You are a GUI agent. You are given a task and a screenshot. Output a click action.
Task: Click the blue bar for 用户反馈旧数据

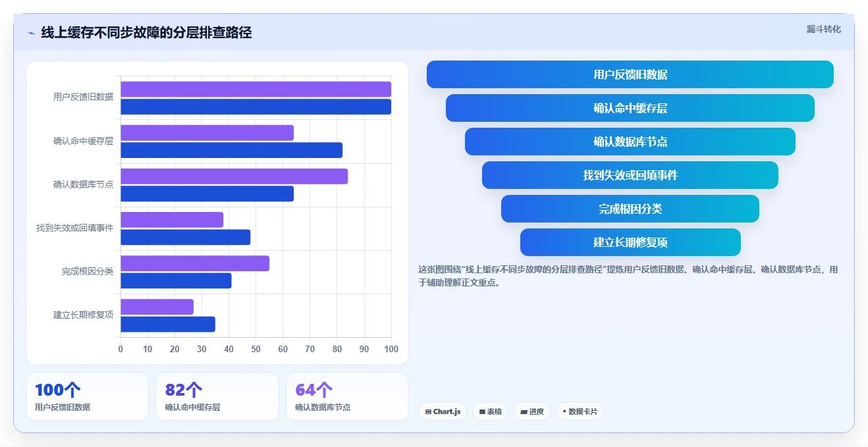(256, 107)
